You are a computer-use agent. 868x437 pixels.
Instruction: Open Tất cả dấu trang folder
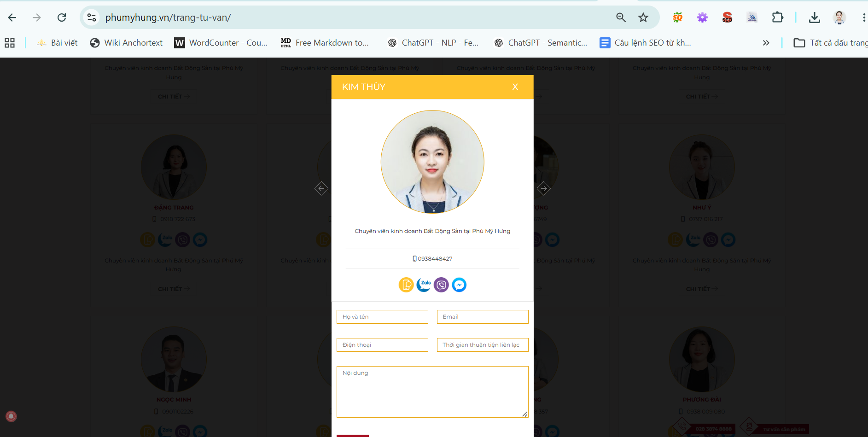[x=831, y=43]
